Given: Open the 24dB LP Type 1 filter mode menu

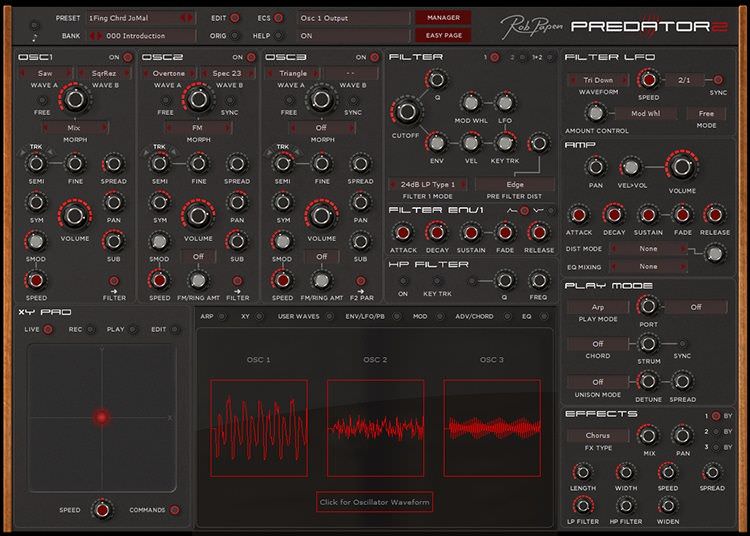Looking at the screenshot, I should [x=428, y=184].
